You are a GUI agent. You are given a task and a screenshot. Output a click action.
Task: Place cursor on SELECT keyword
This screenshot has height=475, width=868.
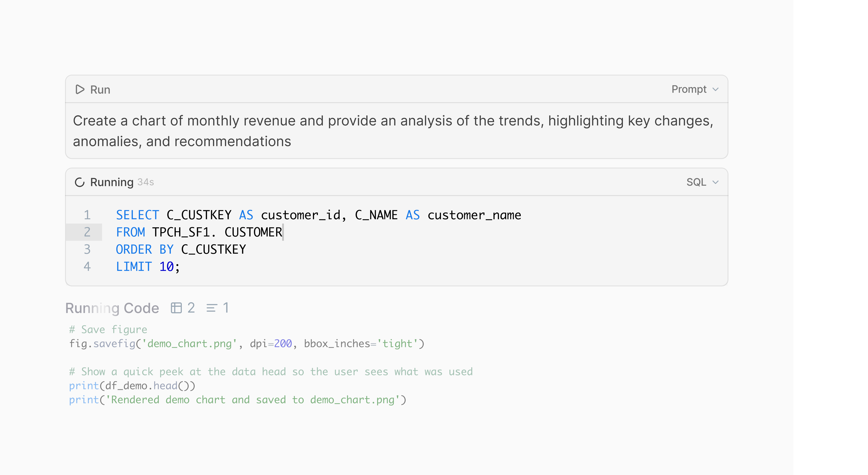137,215
